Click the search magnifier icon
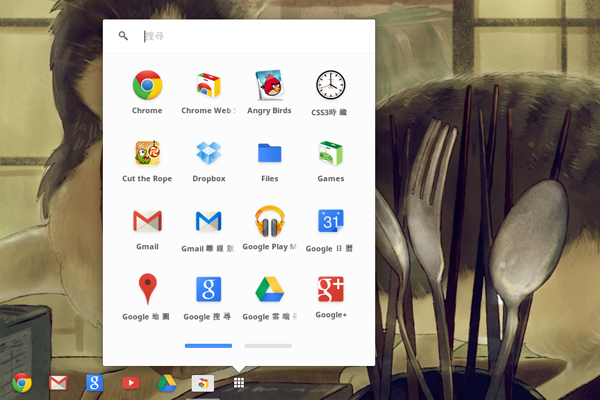This screenshot has height=400, width=600. pos(123,36)
